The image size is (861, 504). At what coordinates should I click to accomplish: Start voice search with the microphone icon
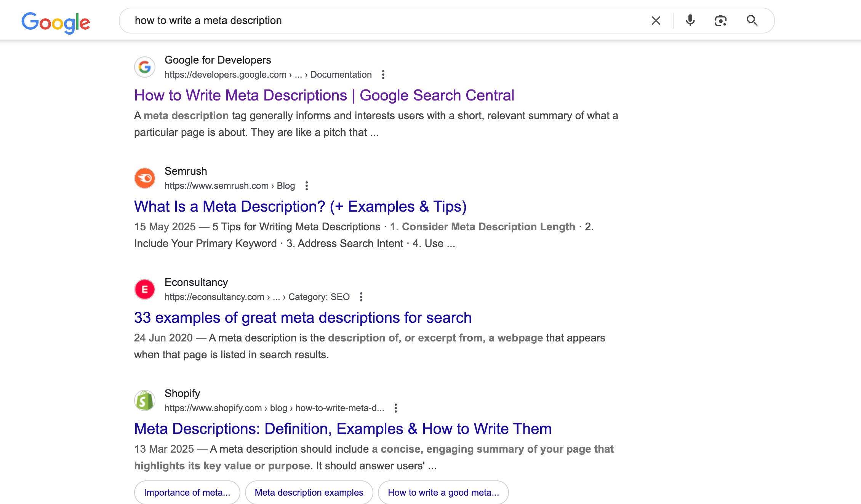pyautogui.click(x=690, y=21)
